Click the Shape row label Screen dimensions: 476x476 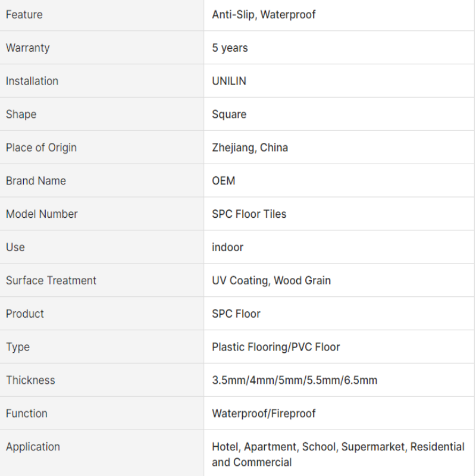click(21, 114)
